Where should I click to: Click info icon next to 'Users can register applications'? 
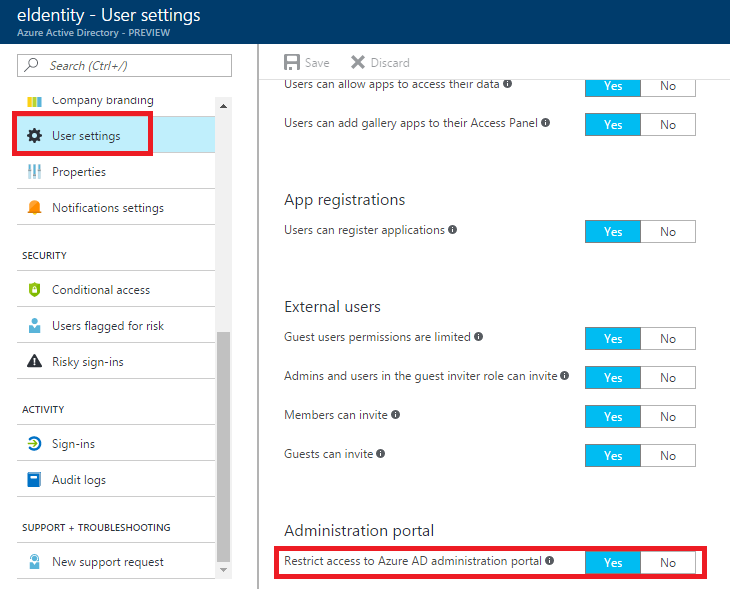[x=453, y=230]
